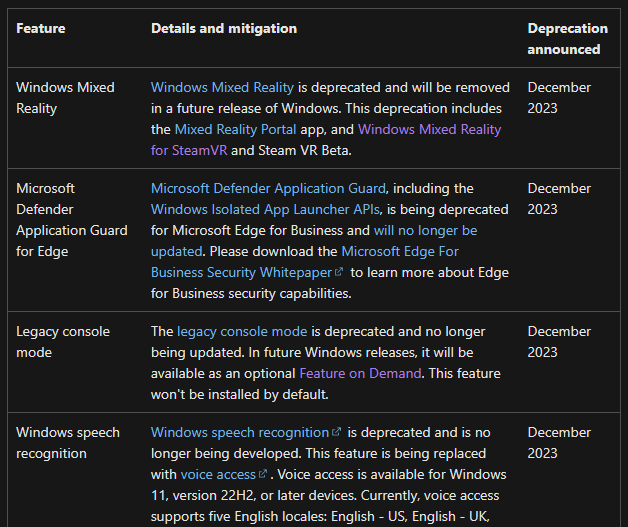Click the text 'and Steam VR Beta.'
The height and width of the screenshot is (527, 628).
click(291, 150)
